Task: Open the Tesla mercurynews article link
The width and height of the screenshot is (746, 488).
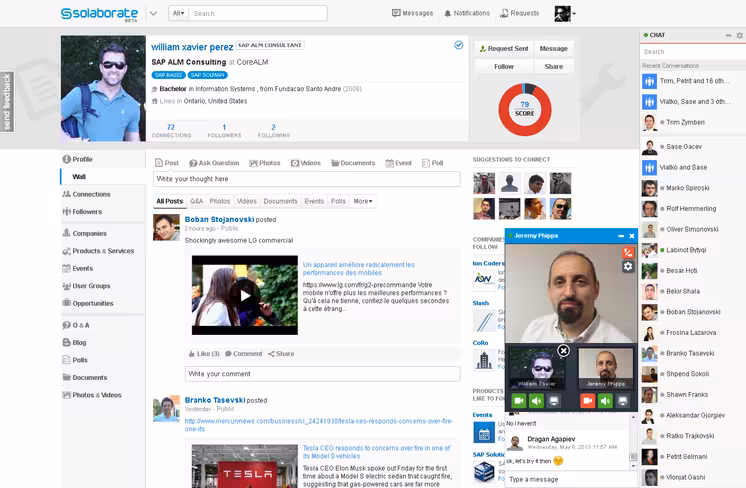Action: point(318,425)
